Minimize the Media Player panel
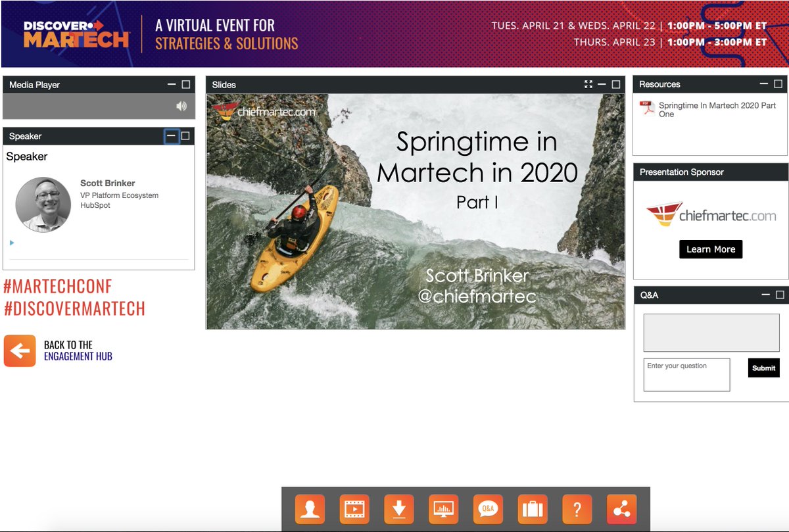 click(x=172, y=84)
